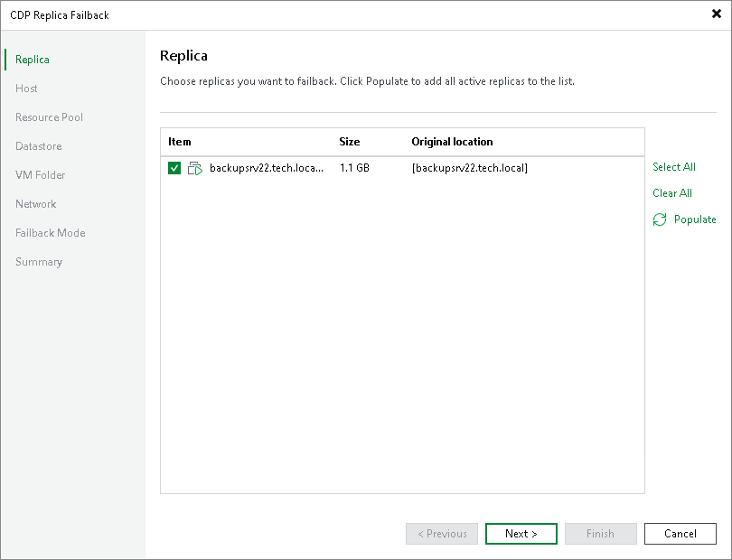Close the CDP Replica Failback dialog
The height and width of the screenshot is (560, 732).
[717, 14]
